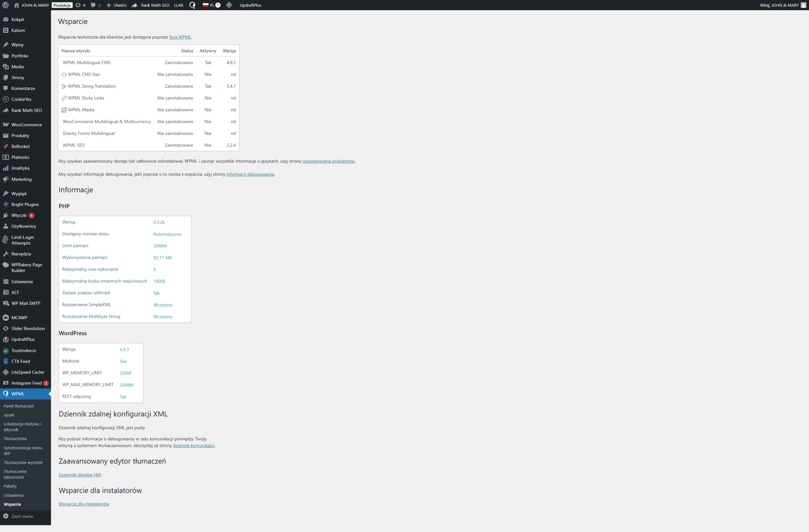Image resolution: width=809 pixels, height=532 pixels.
Task: Click the WordPress logo in admin bar
Action: [x=5, y=5]
